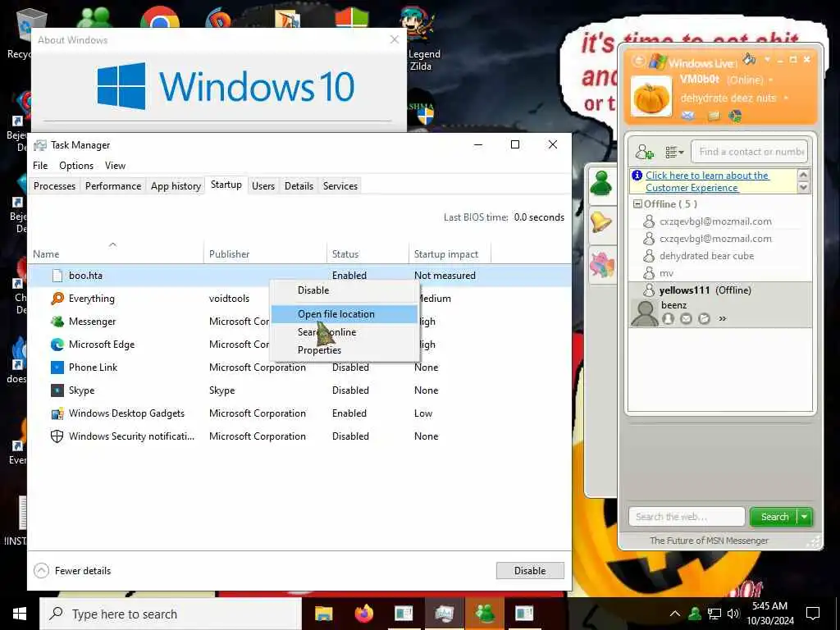Click the network icon in system tray
This screenshot has width=840, height=630.
[x=714, y=614]
